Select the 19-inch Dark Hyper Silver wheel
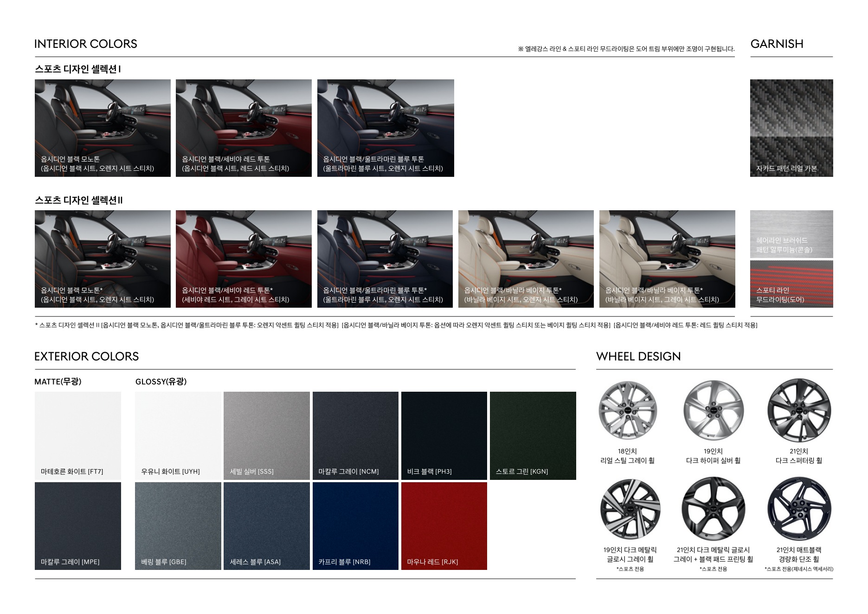Image resolution: width=868 pixels, height=614 pixels. (x=713, y=410)
